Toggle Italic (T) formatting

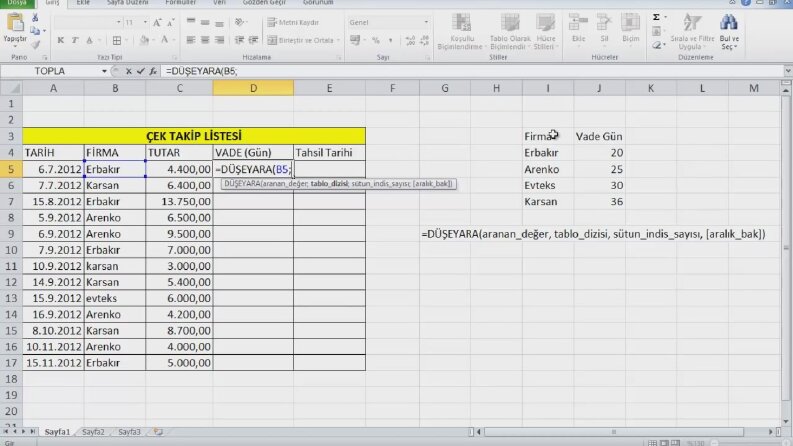pyautogui.click(x=75, y=40)
